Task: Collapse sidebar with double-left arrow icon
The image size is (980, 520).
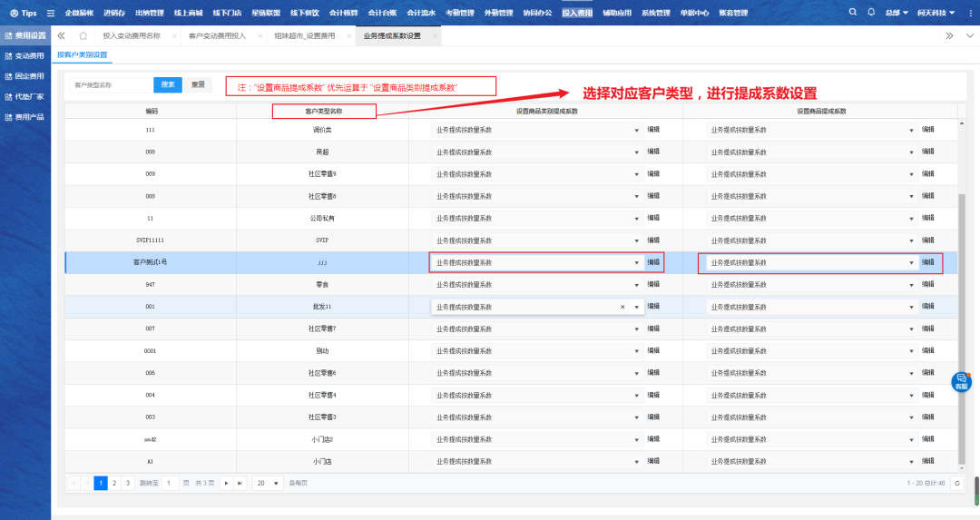Action: pyautogui.click(x=62, y=35)
